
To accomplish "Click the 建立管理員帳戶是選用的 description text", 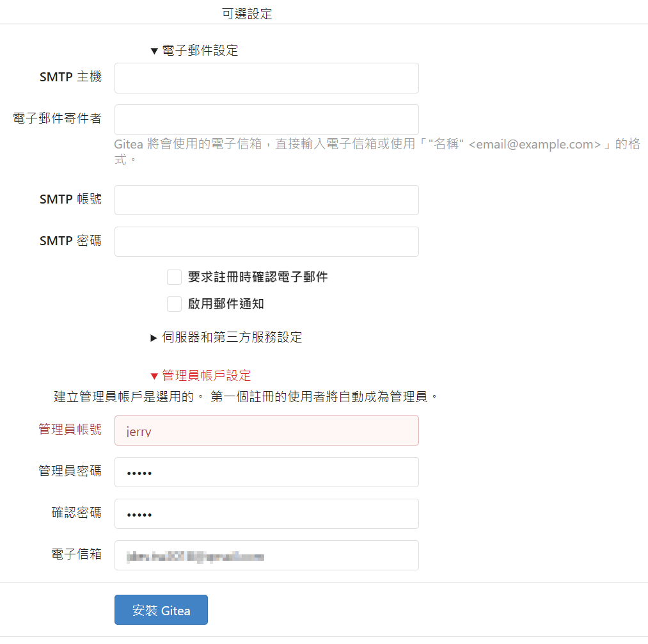I will [246, 397].
